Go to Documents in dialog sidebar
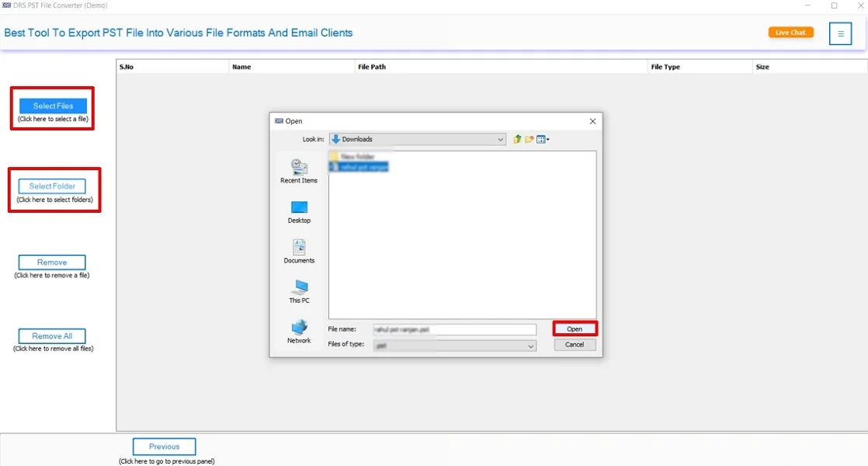This screenshot has height=466, width=868. 299,252
